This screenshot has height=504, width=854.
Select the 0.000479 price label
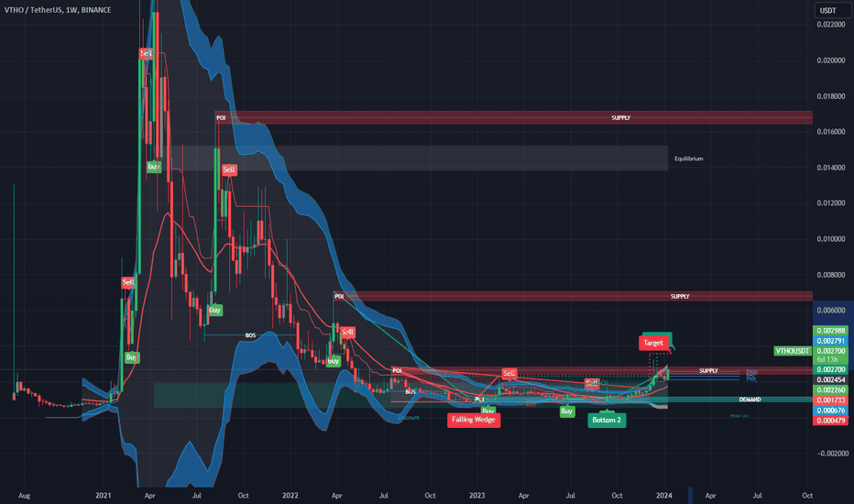click(830, 420)
